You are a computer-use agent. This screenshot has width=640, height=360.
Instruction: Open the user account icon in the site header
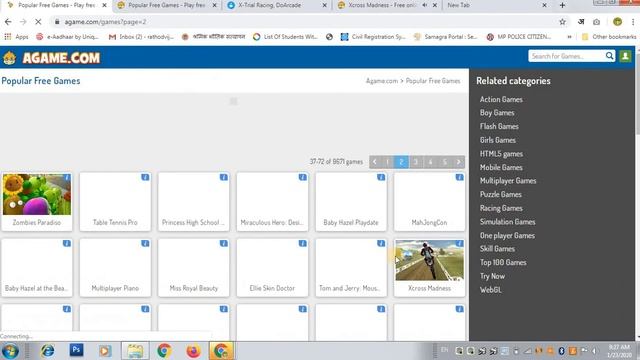[625, 56]
